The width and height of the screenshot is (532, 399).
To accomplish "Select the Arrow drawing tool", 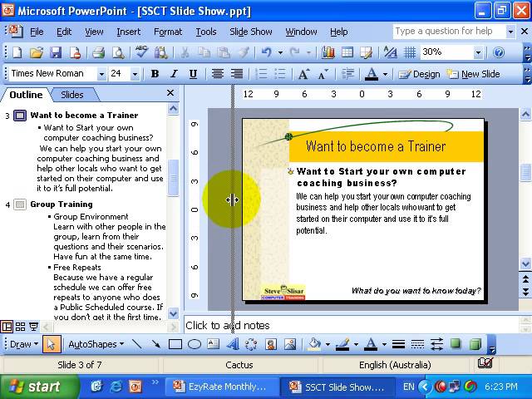I will [x=155, y=344].
